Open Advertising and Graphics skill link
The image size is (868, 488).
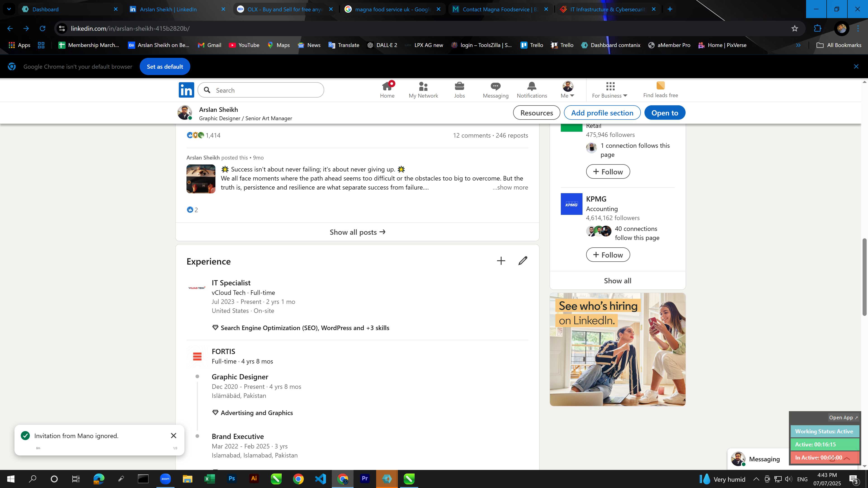(x=256, y=413)
